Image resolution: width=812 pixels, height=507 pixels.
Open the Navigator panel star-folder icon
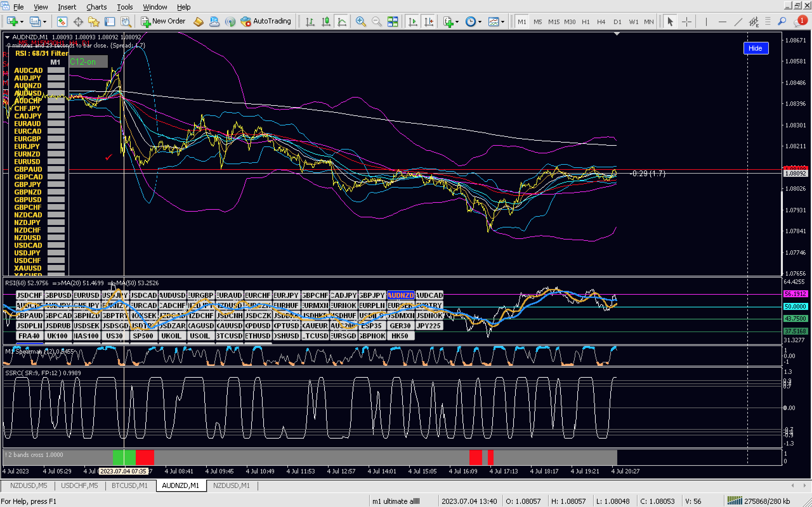(x=94, y=22)
